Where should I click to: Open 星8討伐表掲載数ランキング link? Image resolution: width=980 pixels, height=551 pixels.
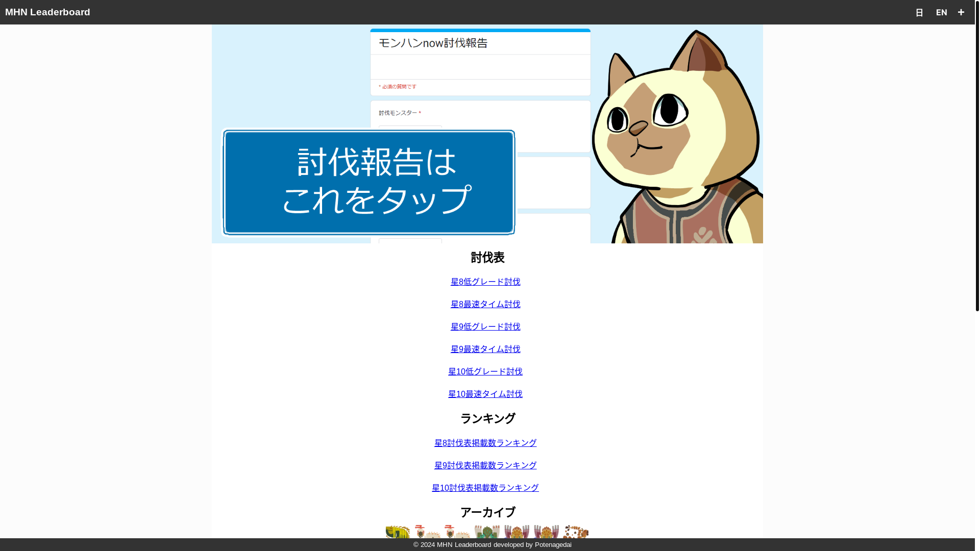(x=485, y=443)
